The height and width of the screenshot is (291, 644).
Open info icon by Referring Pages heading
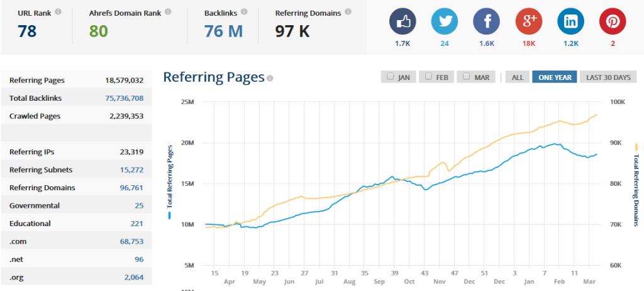[270, 79]
